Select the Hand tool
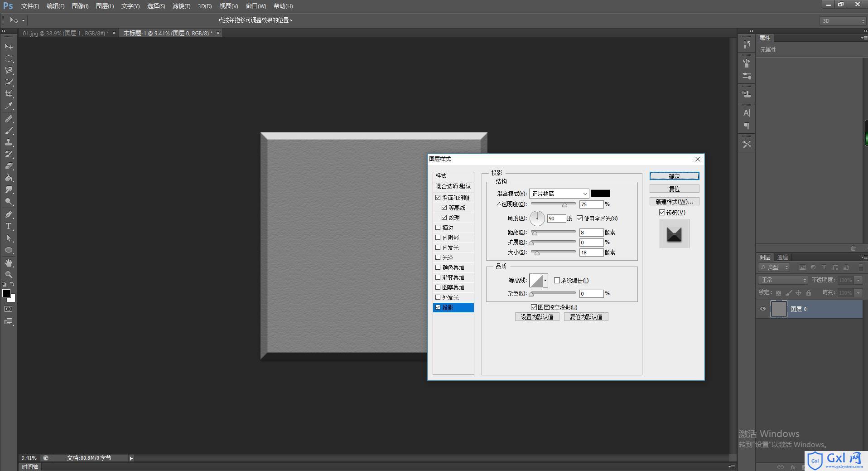Image resolution: width=868 pixels, height=471 pixels. click(x=9, y=263)
